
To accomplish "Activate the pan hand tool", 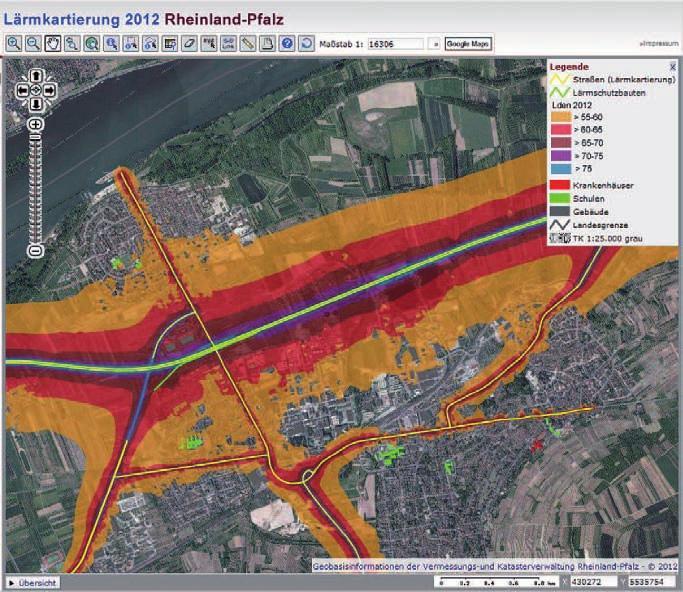I will point(52,44).
